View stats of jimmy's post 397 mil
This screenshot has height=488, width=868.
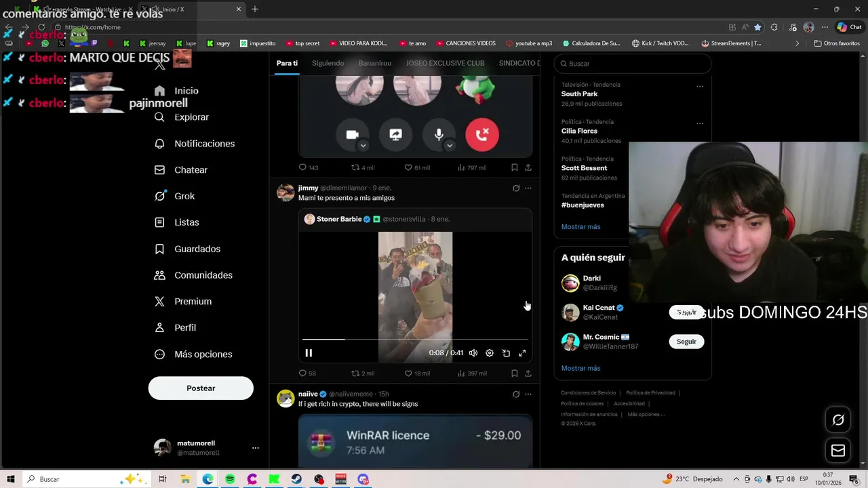tap(472, 373)
